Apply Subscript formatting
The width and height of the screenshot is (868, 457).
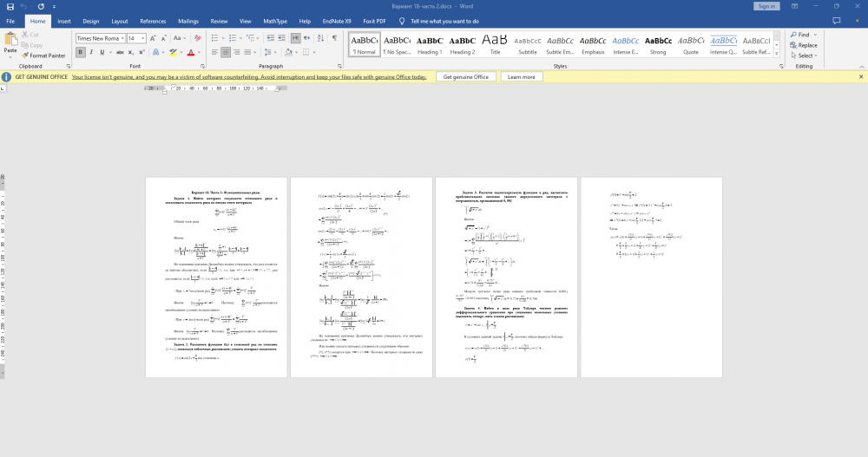(131, 52)
